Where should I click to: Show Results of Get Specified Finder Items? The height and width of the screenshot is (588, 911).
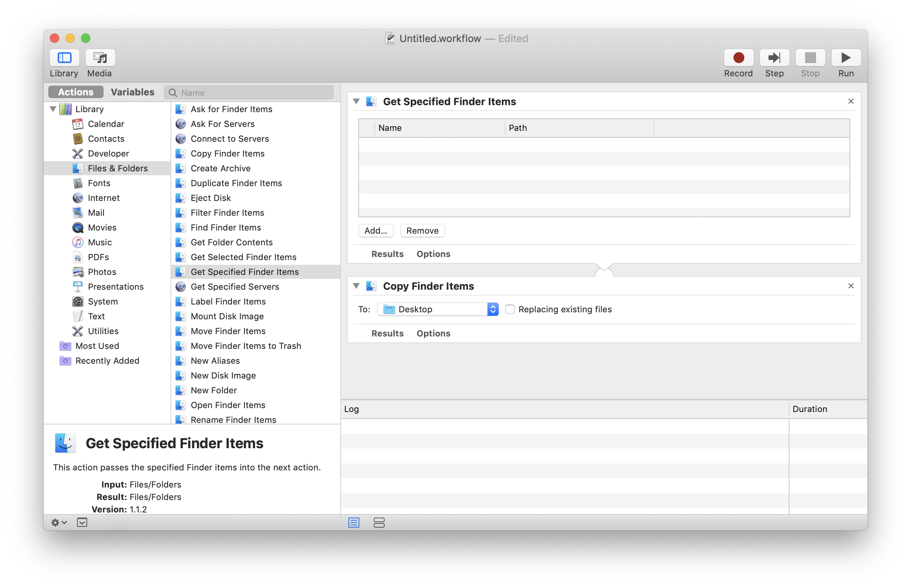(x=387, y=254)
